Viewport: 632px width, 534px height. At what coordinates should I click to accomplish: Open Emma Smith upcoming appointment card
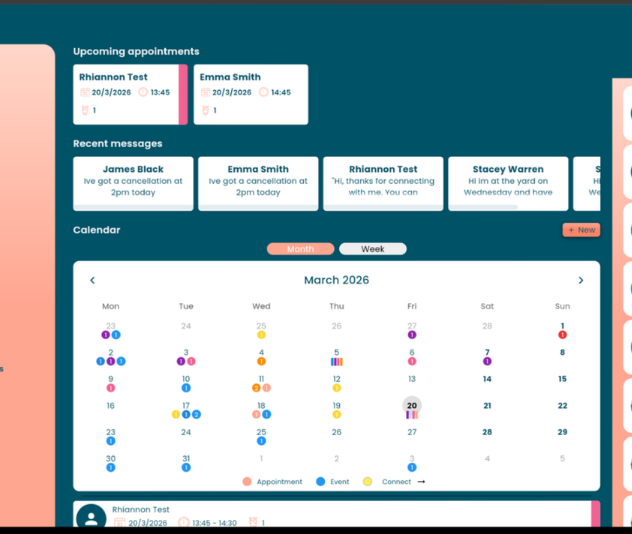(251, 94)
